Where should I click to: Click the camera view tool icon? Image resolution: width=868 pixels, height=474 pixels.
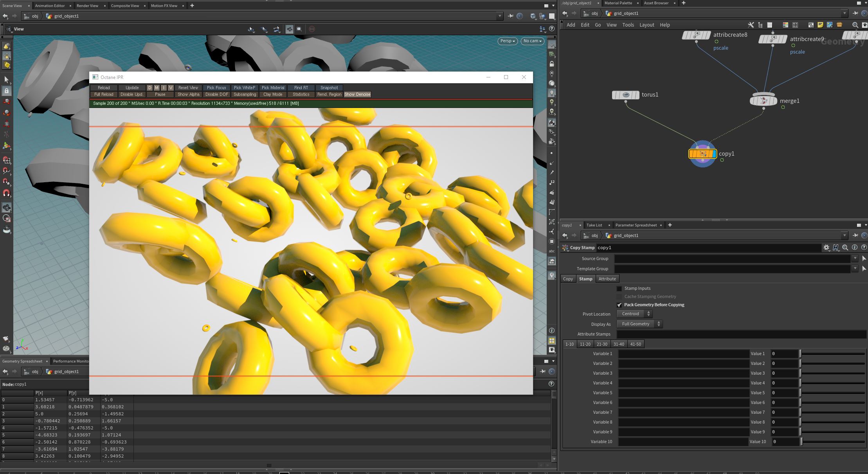(7, 207)
